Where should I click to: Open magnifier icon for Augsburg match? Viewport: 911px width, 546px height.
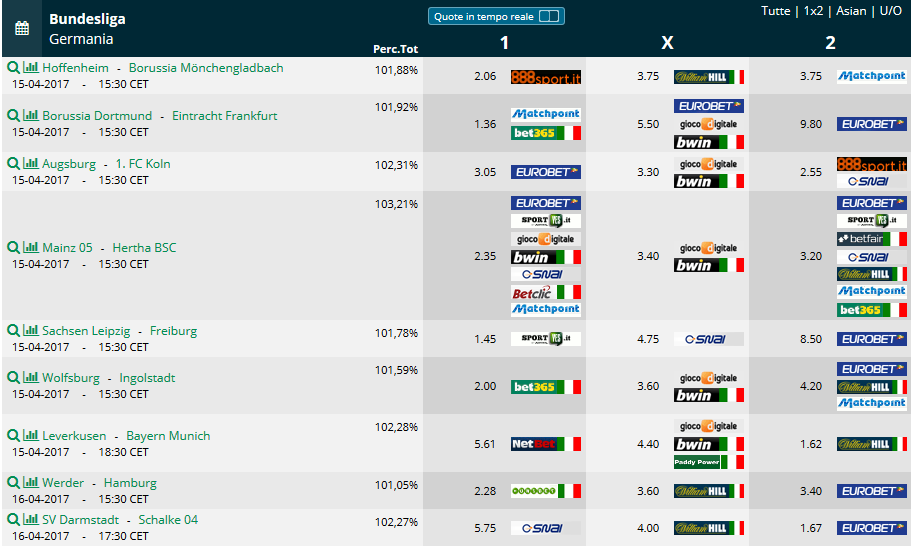click(13, 164)
